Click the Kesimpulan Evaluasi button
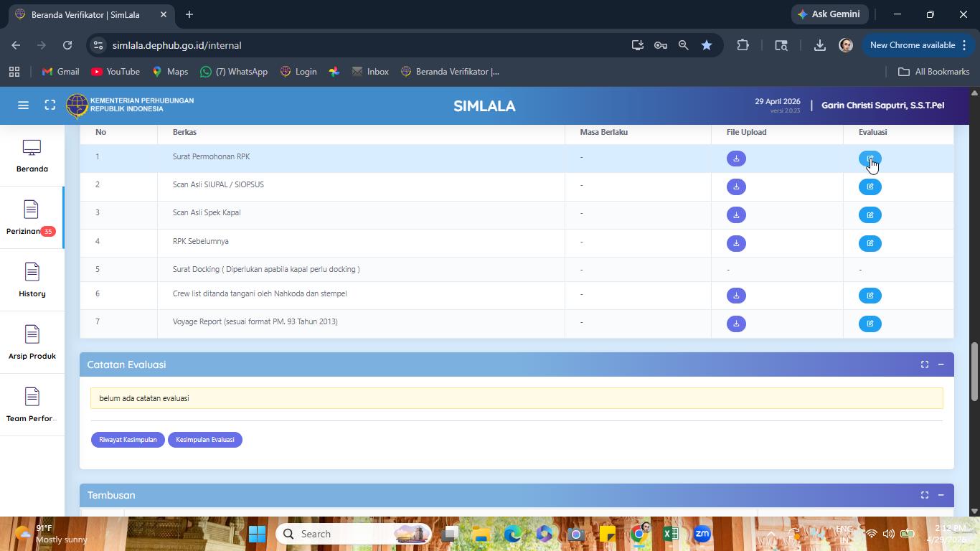This screenshot has height=551, width=980. point(205,440)
